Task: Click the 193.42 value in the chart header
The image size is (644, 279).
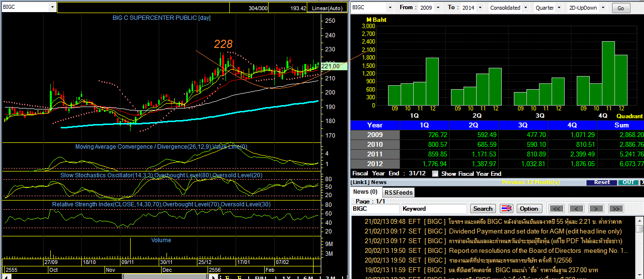Action: [x=298, y=8]
